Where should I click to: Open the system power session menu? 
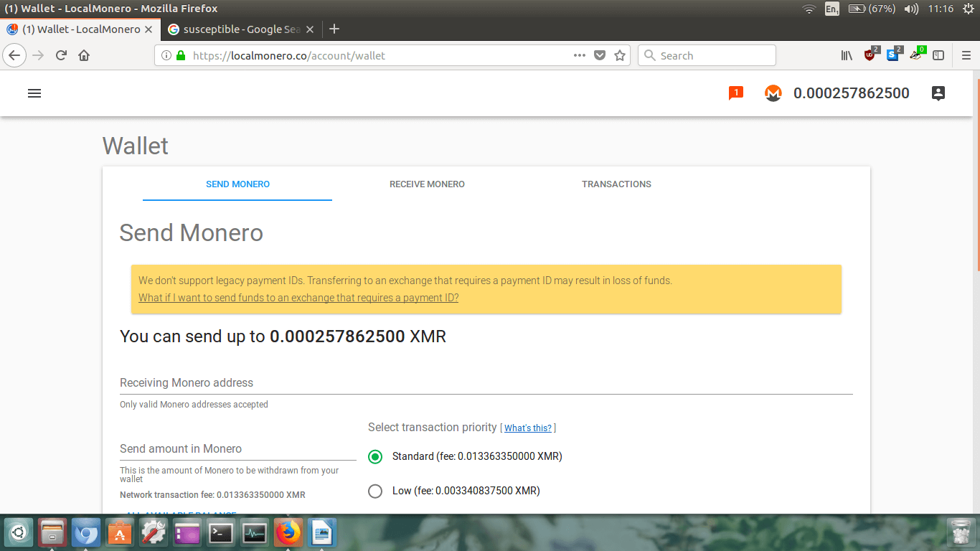968,9
